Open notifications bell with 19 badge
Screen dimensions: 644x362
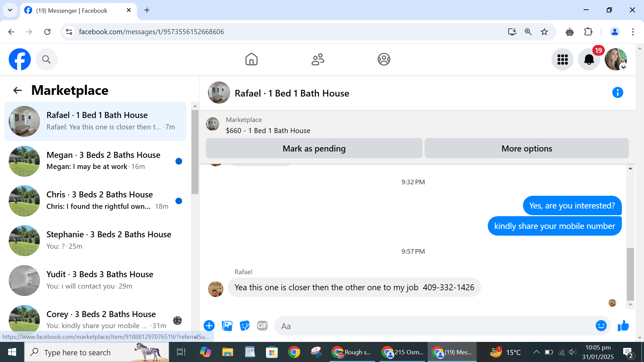tap(589, 59)
